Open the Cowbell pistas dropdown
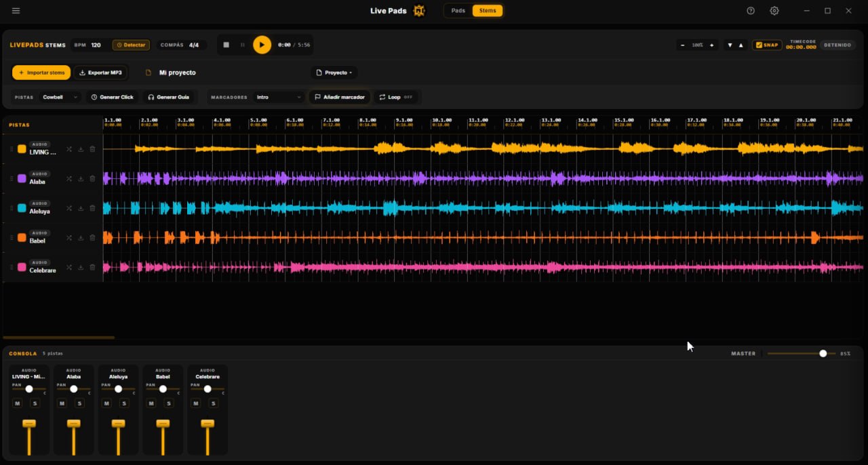Screen dimensions: 868x465 [x=60, y=97]
